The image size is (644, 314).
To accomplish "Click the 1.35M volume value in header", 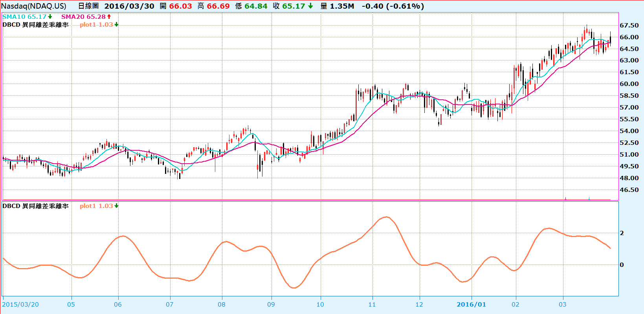I will point(341,6).
